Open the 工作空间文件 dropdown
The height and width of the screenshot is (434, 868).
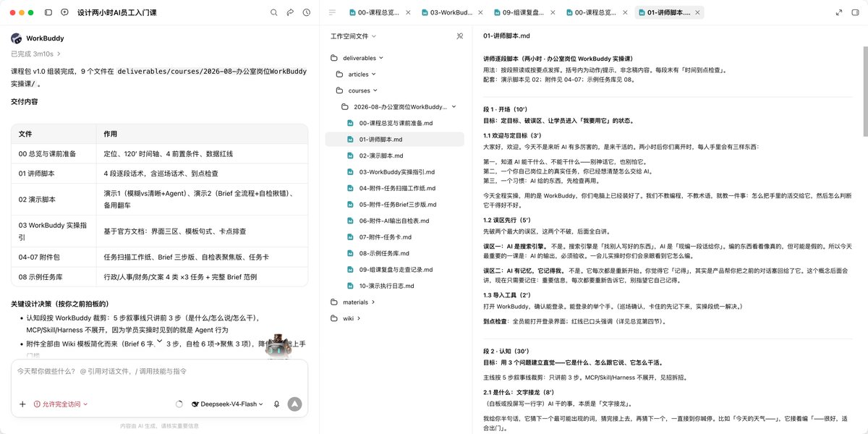(x=353, y=35)
